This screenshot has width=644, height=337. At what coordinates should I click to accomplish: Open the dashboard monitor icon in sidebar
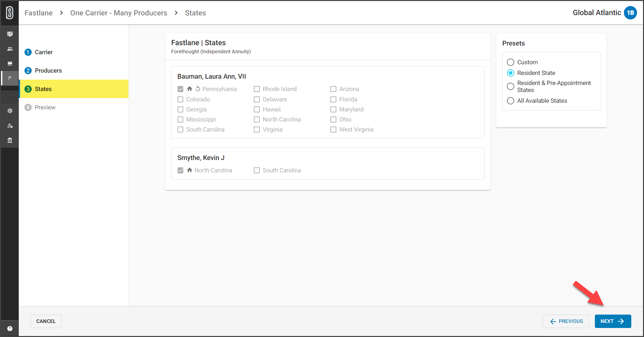(x=10, y=34)
